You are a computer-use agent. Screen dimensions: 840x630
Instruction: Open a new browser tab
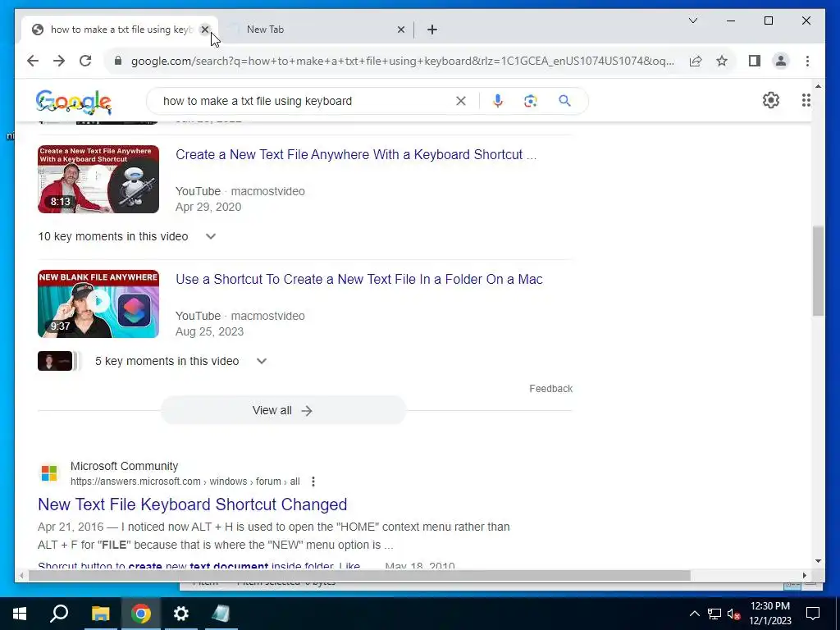point(432,30)
